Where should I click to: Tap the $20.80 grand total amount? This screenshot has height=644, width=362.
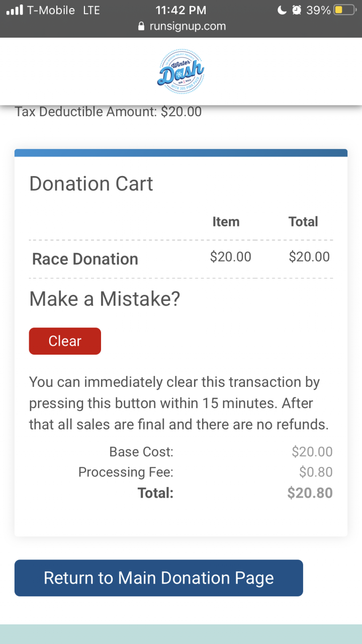[310, 493]
